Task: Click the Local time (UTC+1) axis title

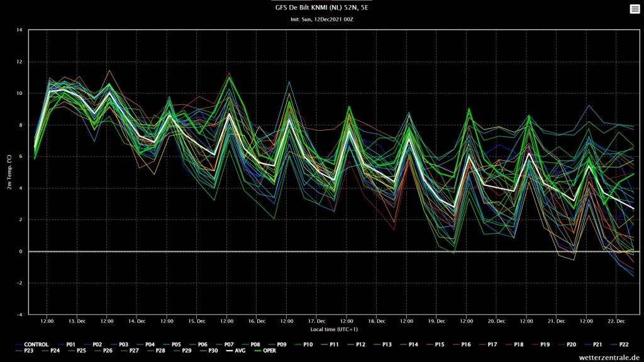Action: click(x=334, y=329)
